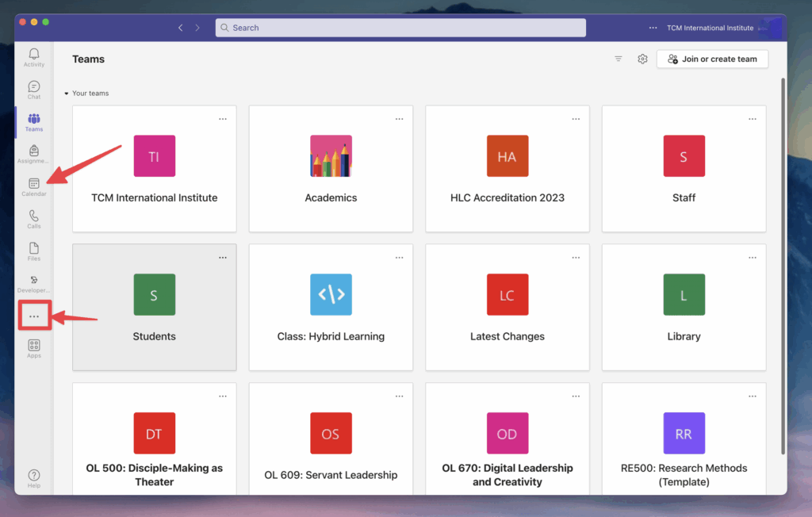Open the Files section

(34, 251)
